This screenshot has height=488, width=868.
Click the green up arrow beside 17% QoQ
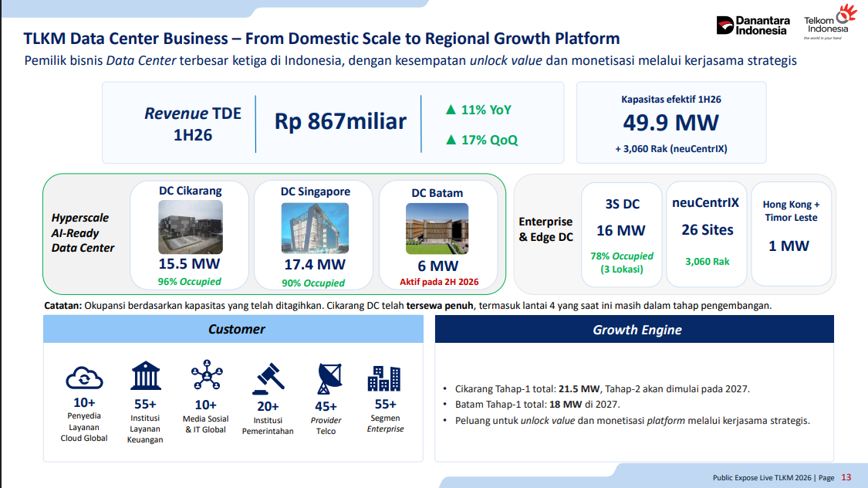tap(451, 140)
